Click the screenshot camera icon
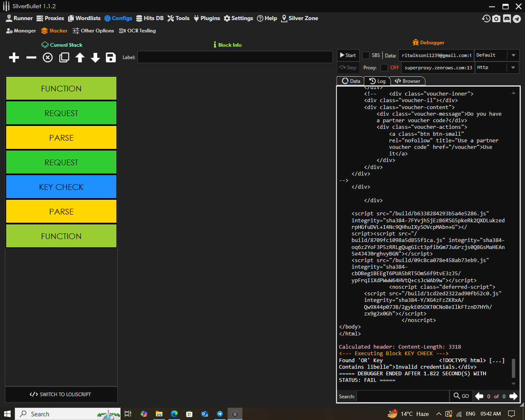 pyautogui.click(x=496, y=18)
